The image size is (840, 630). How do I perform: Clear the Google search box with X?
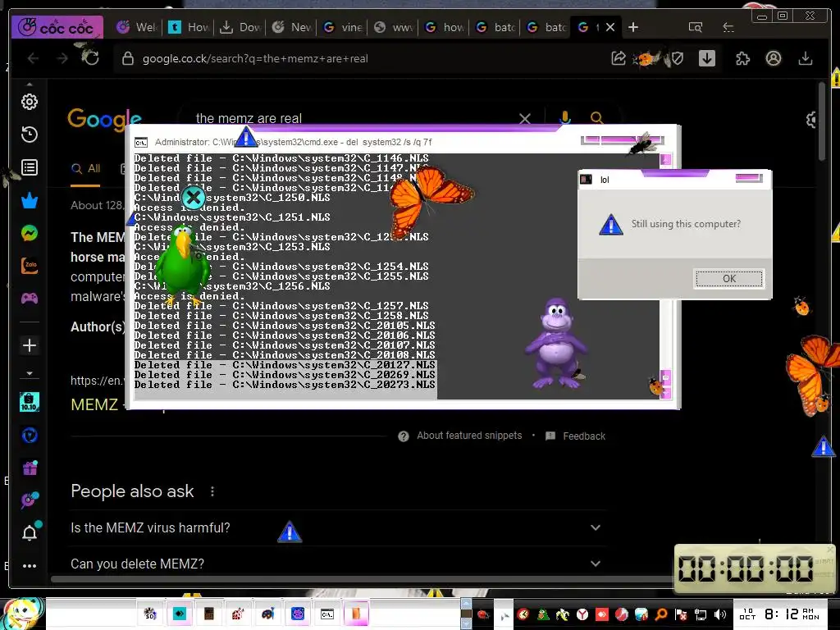tap(525, 118)
